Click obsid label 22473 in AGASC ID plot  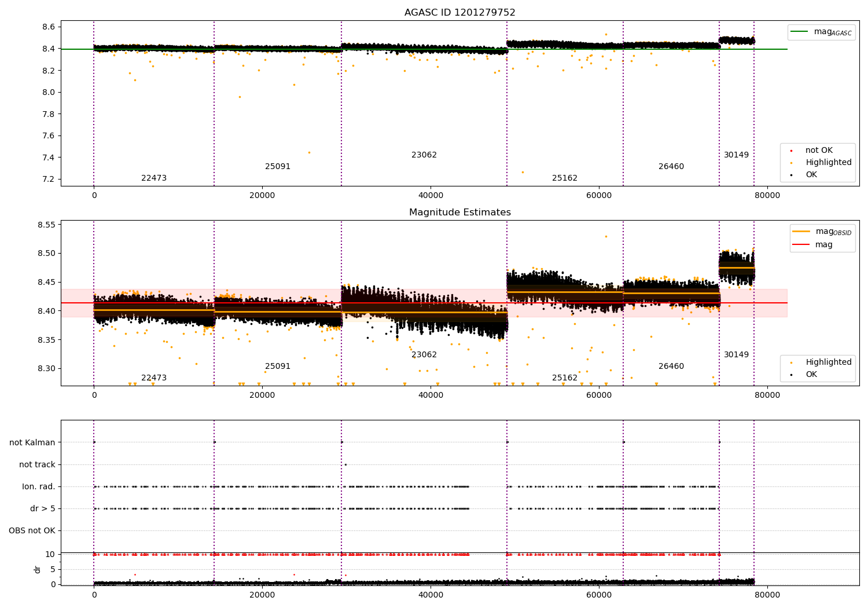154,178
